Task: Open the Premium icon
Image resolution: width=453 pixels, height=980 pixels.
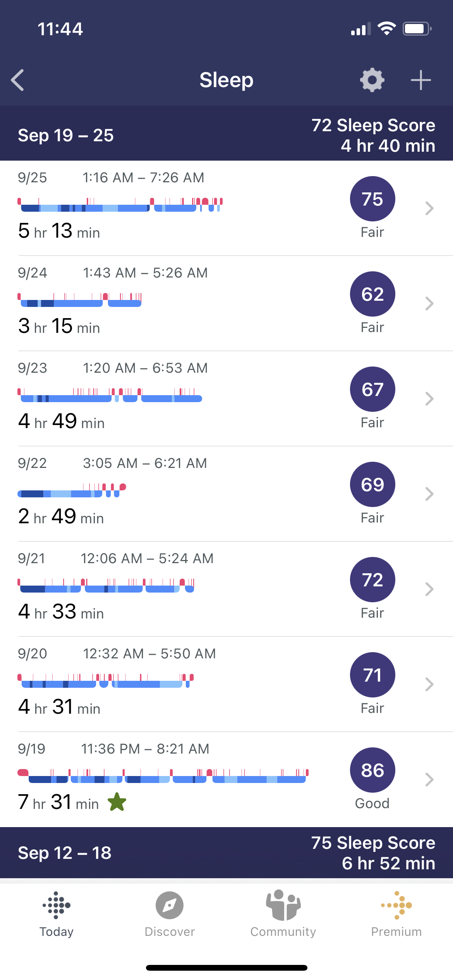Action: (396, 914)
